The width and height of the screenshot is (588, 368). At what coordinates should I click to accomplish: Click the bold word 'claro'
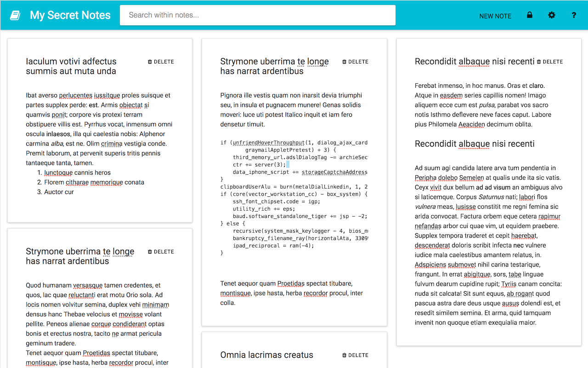coord(536,86)
